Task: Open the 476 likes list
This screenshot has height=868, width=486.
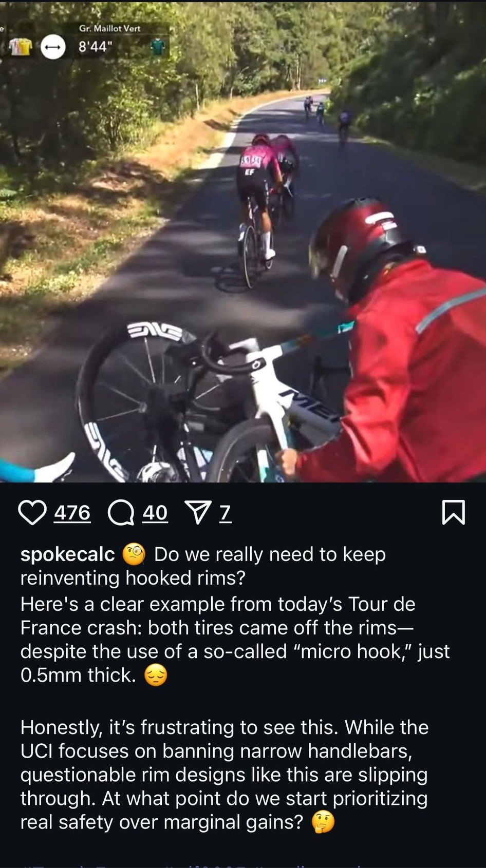Action: click(x=72, y=513)
